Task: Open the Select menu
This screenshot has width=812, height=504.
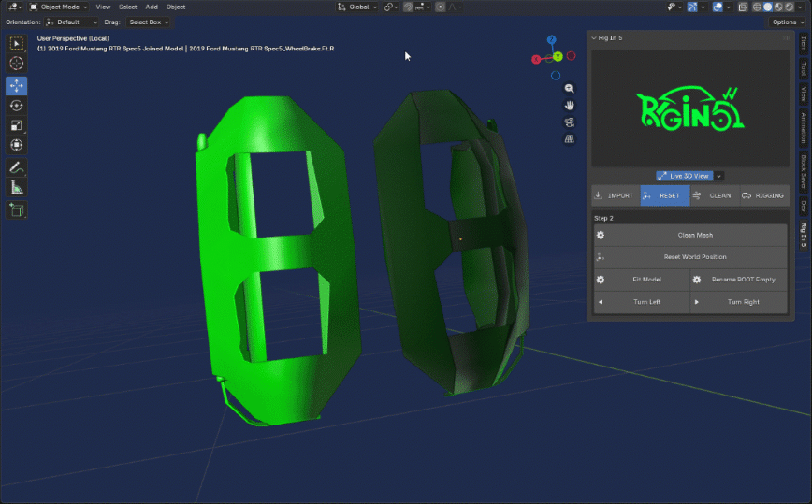Action: [x=127, y=7]
